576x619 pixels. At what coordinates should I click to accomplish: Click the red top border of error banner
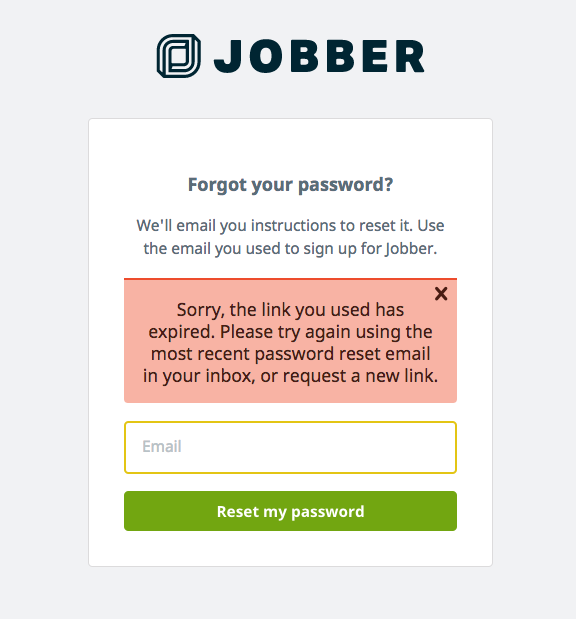tap(290, 279)
